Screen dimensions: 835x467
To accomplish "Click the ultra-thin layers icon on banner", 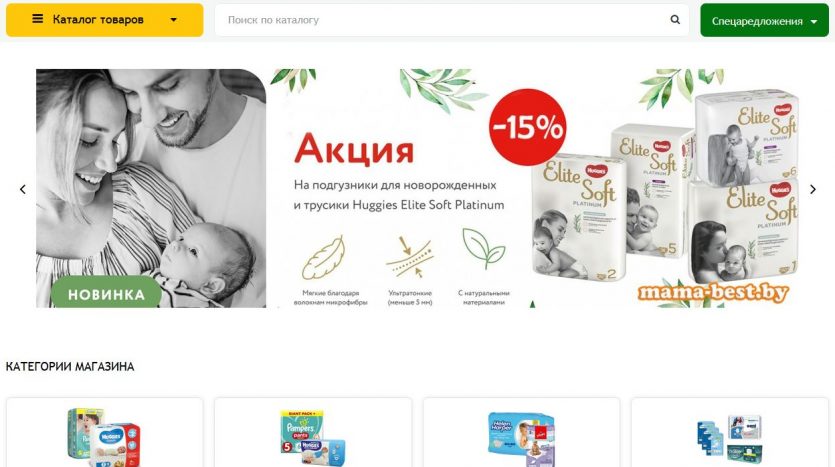I will pos(410,258).
